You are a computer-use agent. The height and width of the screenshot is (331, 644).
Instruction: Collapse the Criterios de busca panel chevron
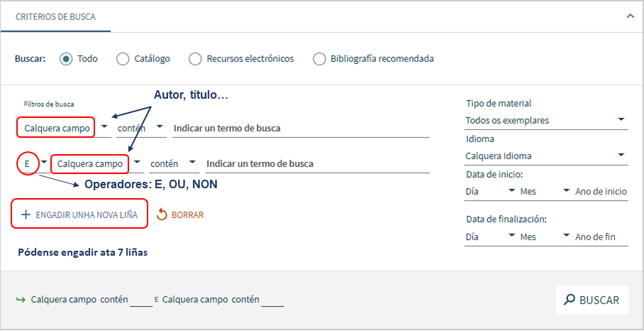[x=630, y=16]
